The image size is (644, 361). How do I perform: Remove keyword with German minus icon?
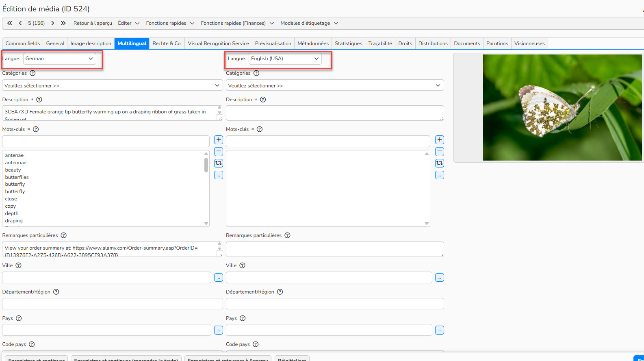coord(219,152)
